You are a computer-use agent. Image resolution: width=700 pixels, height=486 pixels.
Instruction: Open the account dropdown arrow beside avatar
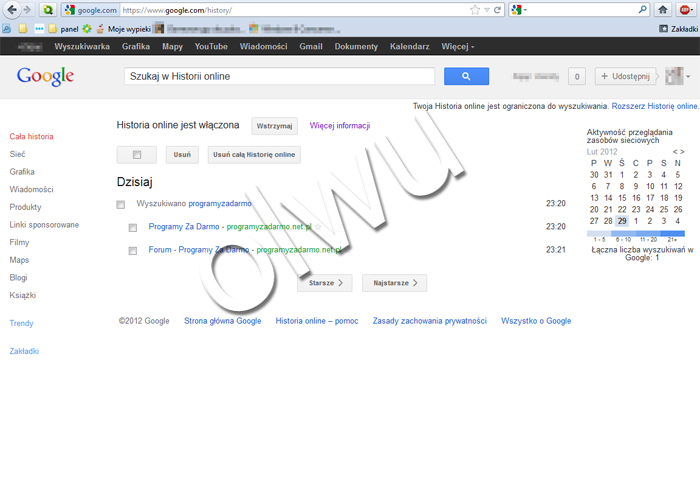pos(688,77)
